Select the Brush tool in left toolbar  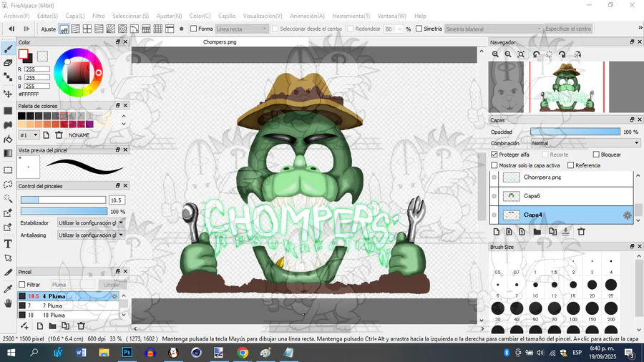click(x=8, y=49)
